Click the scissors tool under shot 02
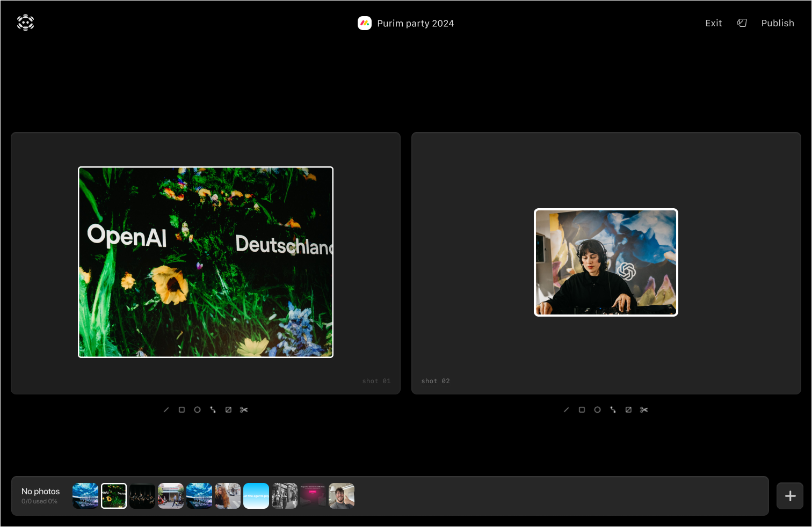This screenshot has height=527, width=812. [x=644, y=410]
